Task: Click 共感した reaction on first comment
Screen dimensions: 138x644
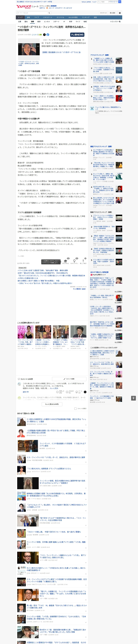Action: 60,392
